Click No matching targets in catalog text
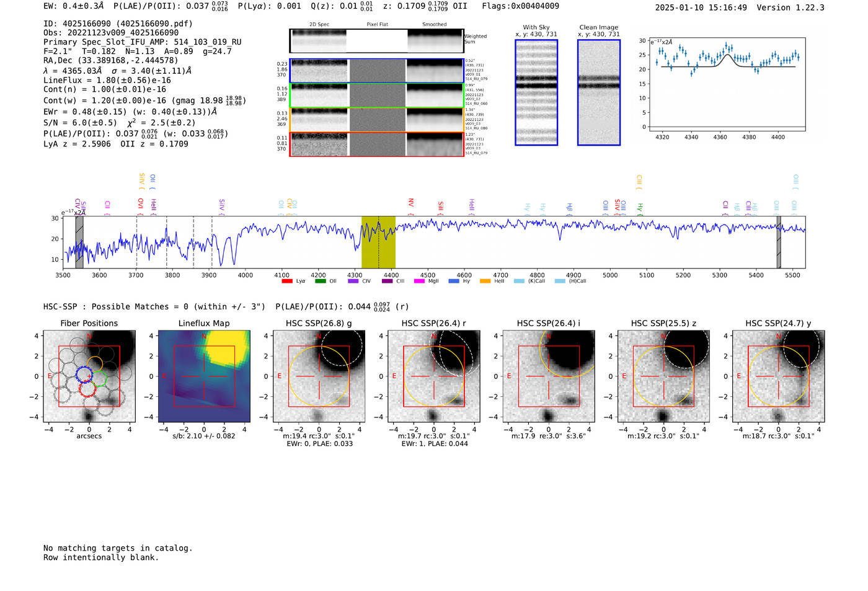This screenshot has height=591, width=868. point(118,548)
